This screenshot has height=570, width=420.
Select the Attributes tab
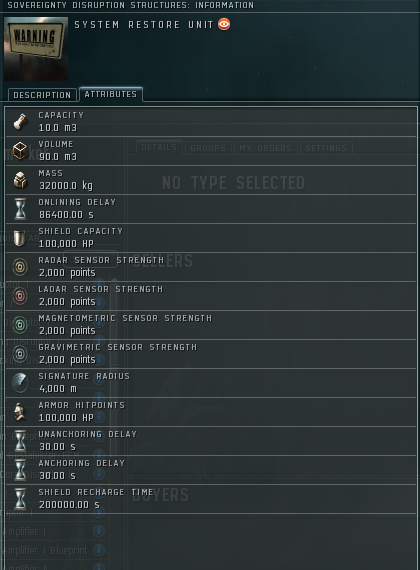coord(111,94)
